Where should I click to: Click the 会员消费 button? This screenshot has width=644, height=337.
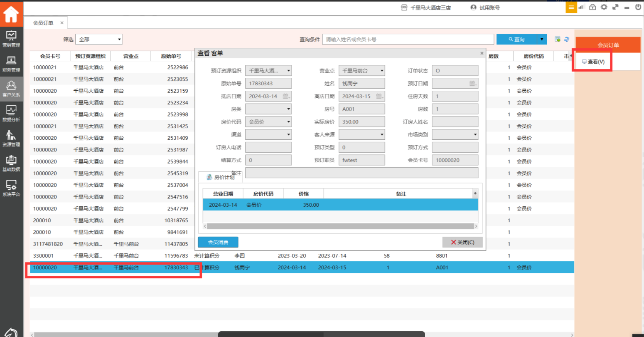[218, 242]
